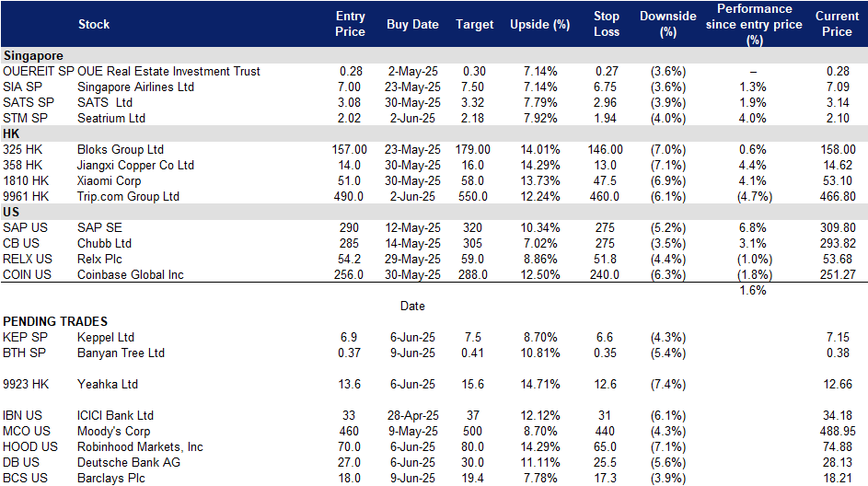This screenshot has height=486, width=868.
Task: Select the Singapore section row
Action: (434, 55)
